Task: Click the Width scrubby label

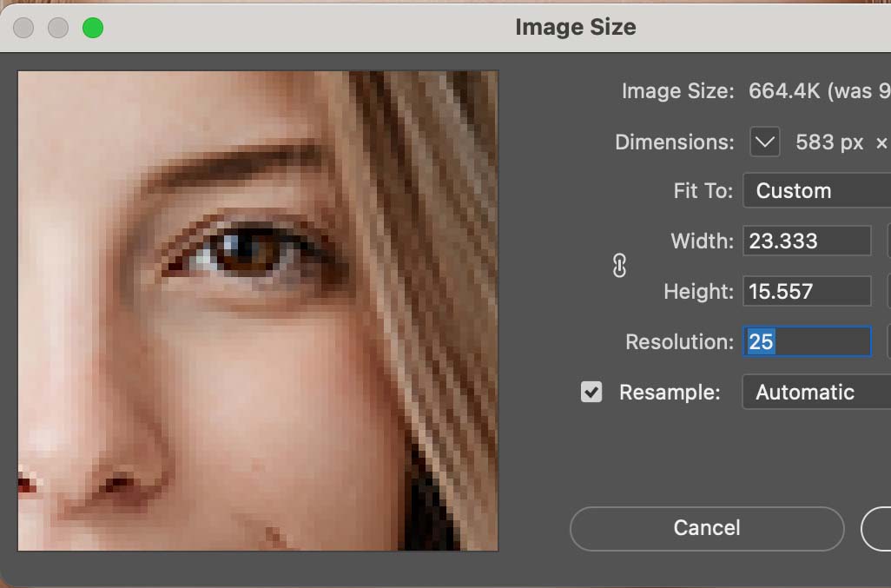Action: [702, 241]
